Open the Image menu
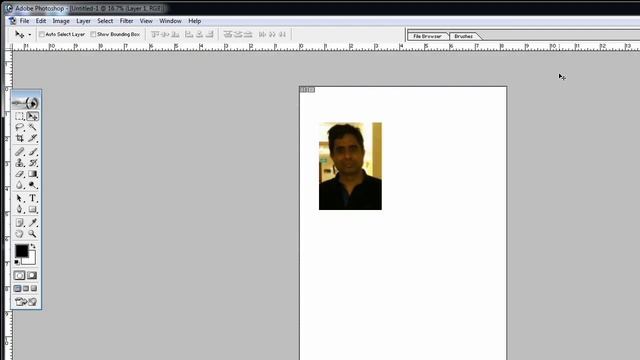The height and width of the screenshot is (360, 640). click(61, 21)
